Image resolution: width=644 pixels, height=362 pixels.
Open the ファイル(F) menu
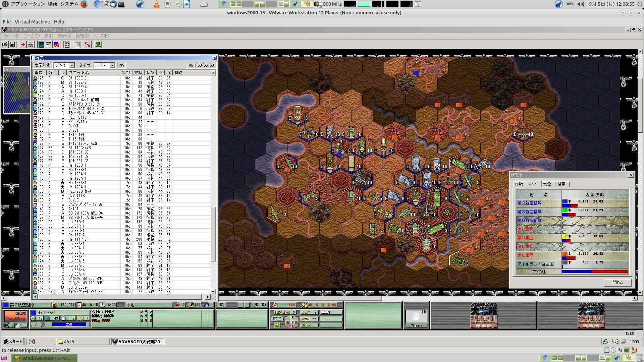pyautogui.click(x=11, y=36)
